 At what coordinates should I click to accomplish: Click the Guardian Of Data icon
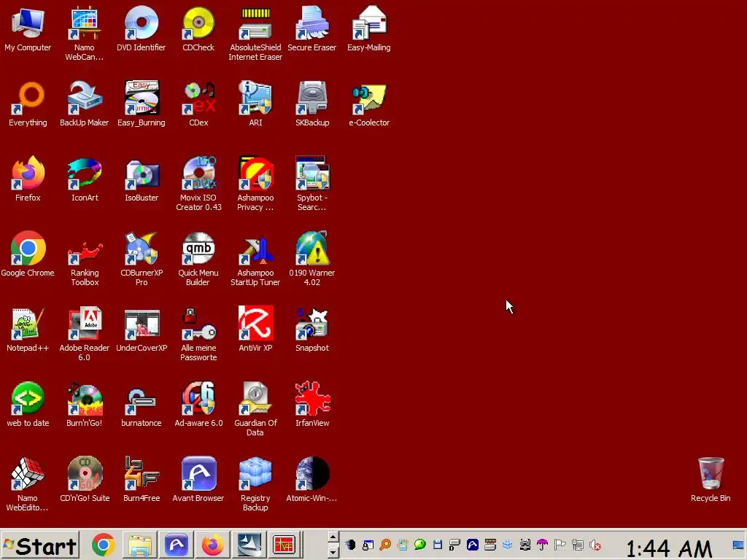255,410
